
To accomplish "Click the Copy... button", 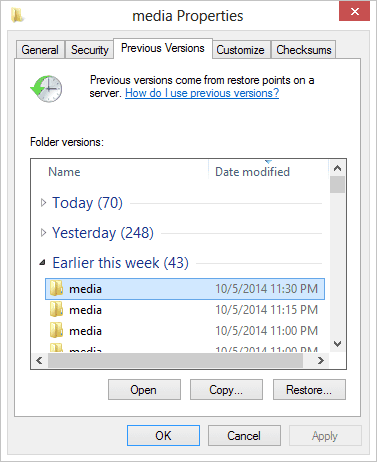I will [x=226, y=389].
